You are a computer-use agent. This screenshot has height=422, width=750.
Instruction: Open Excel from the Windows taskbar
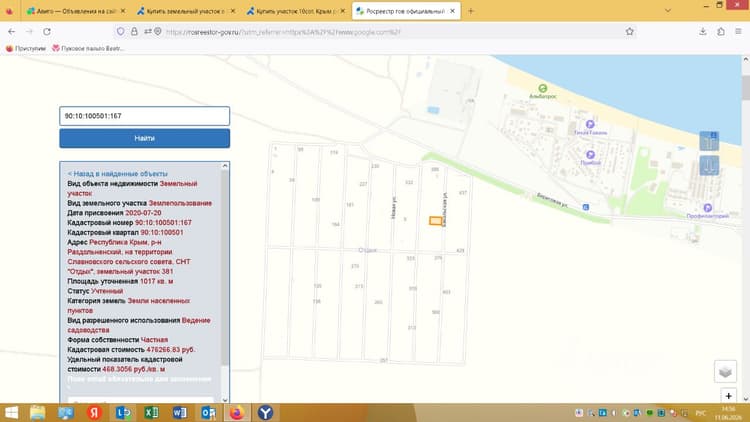pyautogui.click(x=151, y=412)
